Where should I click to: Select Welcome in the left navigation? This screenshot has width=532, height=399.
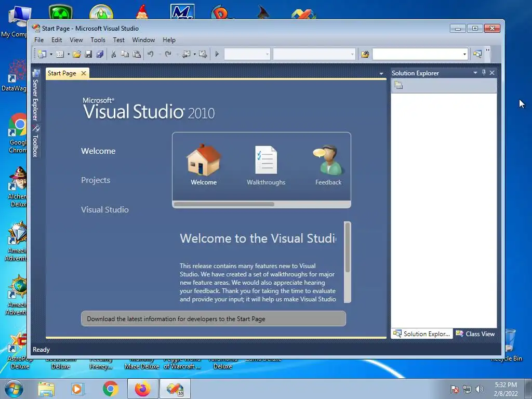98,151
